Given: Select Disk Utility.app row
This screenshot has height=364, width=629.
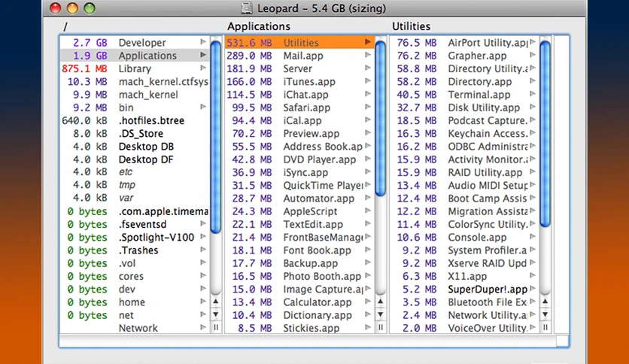Looking at the screenshot, I should point(464,108).
